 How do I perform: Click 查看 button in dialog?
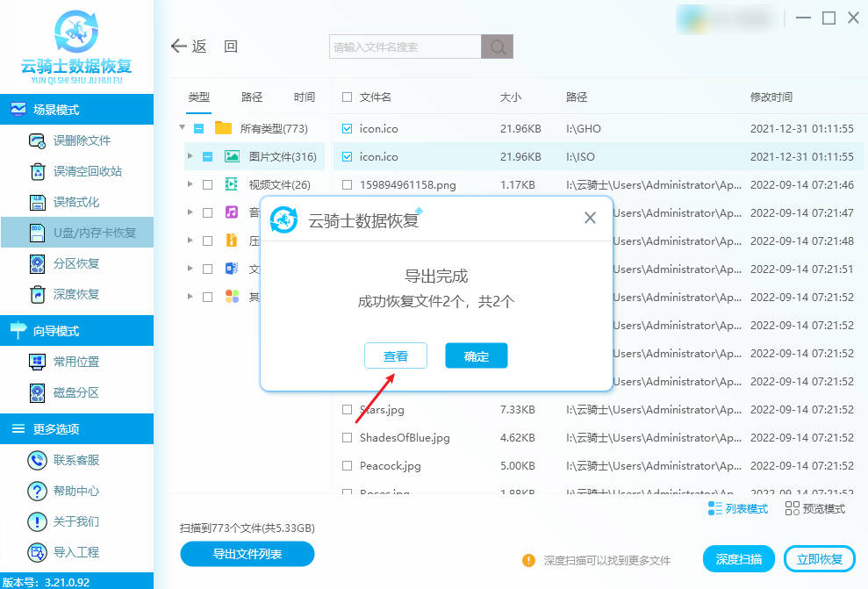coord(396,356)
